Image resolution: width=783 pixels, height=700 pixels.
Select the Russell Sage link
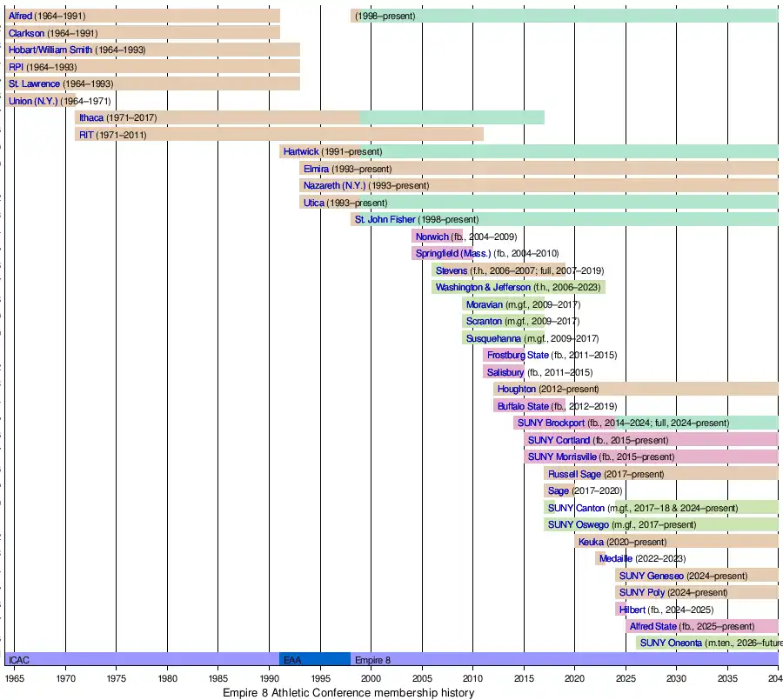tap(574, 474)
